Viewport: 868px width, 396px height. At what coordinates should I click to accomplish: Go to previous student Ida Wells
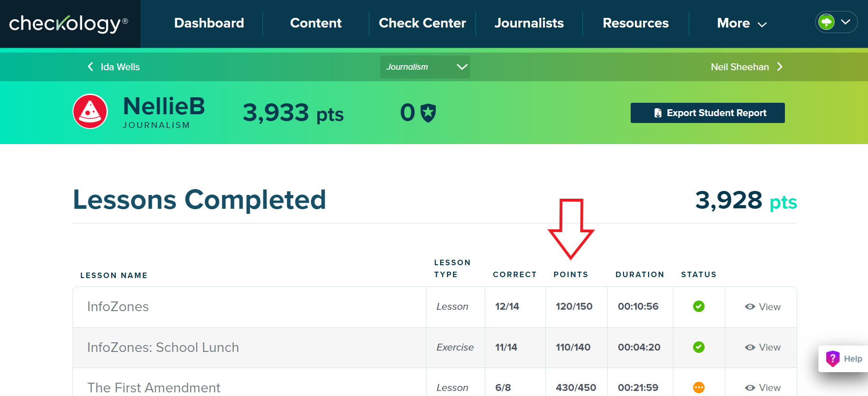click(114, 67)
